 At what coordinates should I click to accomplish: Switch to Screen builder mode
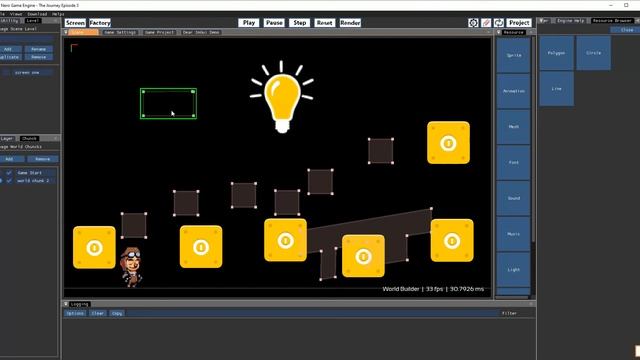point(75,23)
